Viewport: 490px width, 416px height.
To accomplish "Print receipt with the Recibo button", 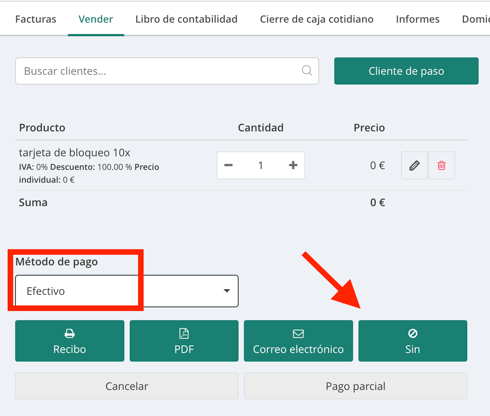I will [x=70, y=341].
